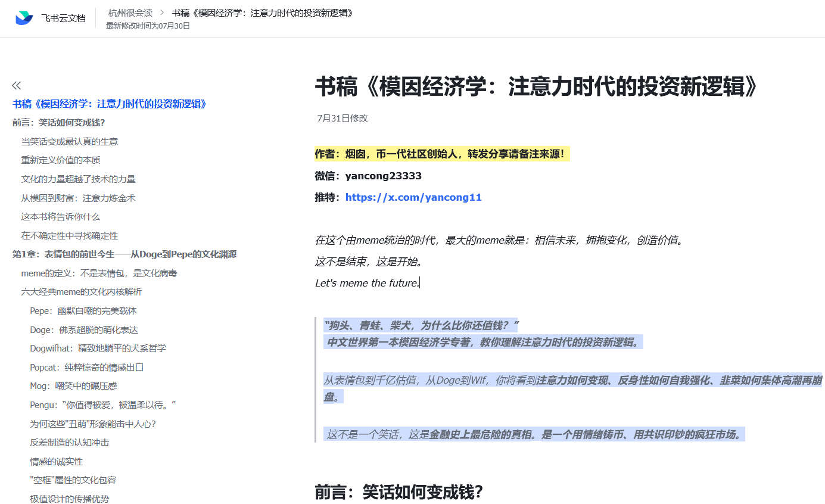Go to outline item 为何这些"丑萌"形象能击中人心?
This screenshot has height=504, width=825.
[x=93, y=424]
